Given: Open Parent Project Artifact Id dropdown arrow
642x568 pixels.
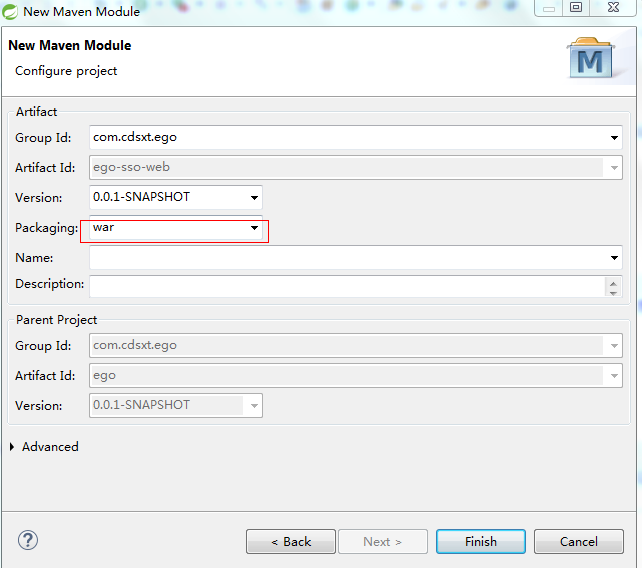Looking at the screenshot, I should [614, 376].
